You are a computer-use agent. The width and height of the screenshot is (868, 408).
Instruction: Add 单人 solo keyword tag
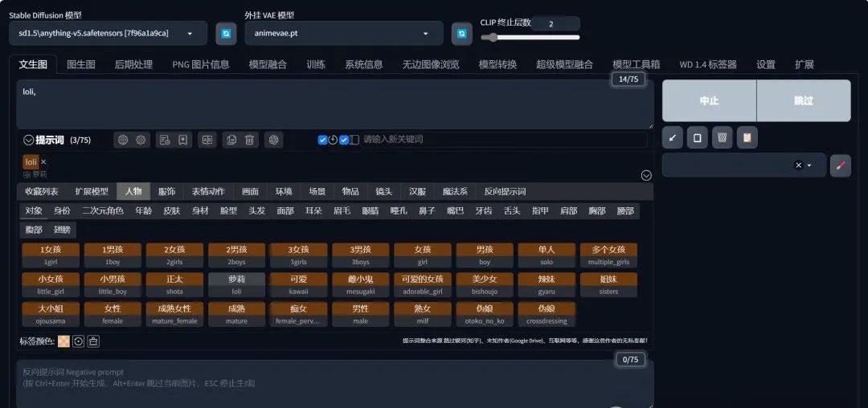(x=547, y=255)
